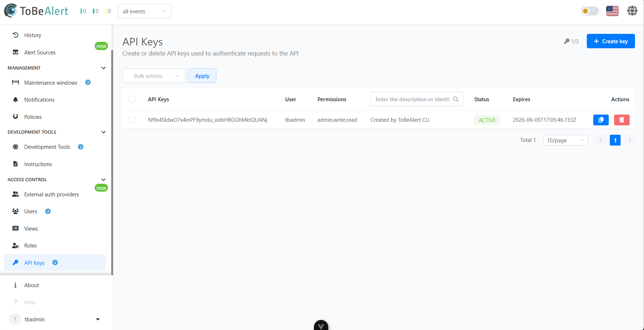
Task: Click the ACTIVE status tag
Action: point(487,120)
